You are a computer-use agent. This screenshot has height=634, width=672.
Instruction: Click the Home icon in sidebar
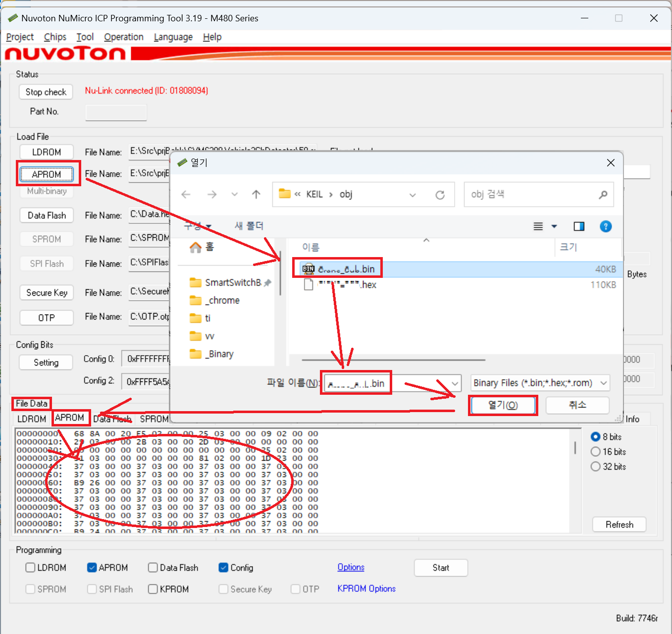point(196,247)
